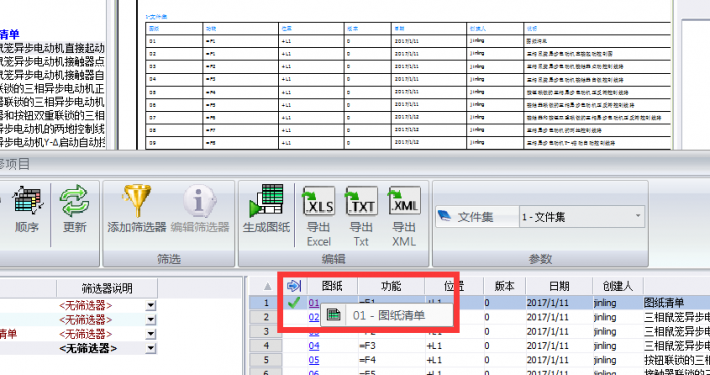710x375 pixels.
Task: Open filter dropdown arrow beside 清单 row
Action: click(151, 334)
